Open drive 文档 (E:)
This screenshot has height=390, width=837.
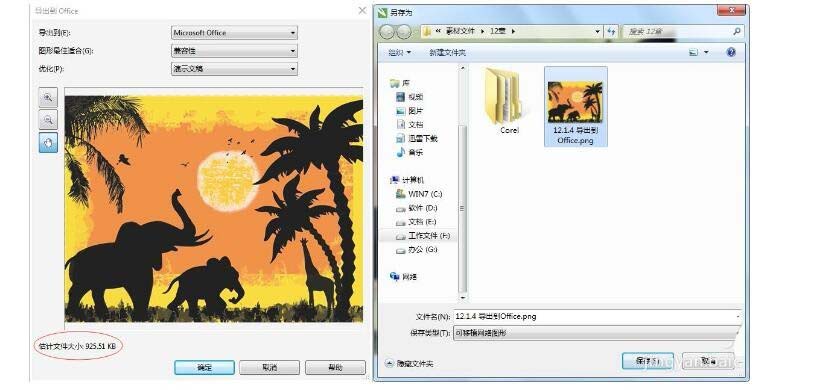click(x=416, y=222)
